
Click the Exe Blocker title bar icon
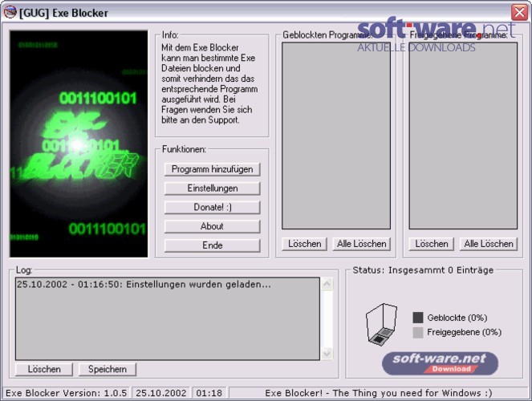pyautogui.click(x=10, y=13)
